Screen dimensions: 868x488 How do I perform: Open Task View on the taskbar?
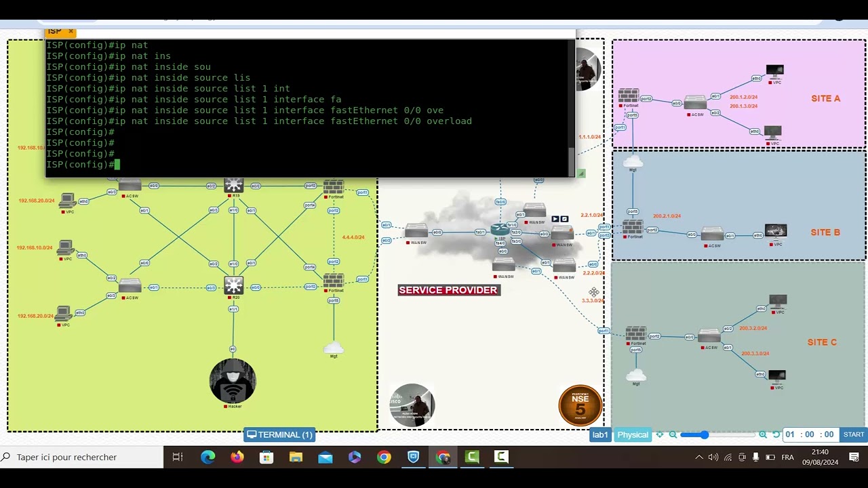click(x=178, y=457)
